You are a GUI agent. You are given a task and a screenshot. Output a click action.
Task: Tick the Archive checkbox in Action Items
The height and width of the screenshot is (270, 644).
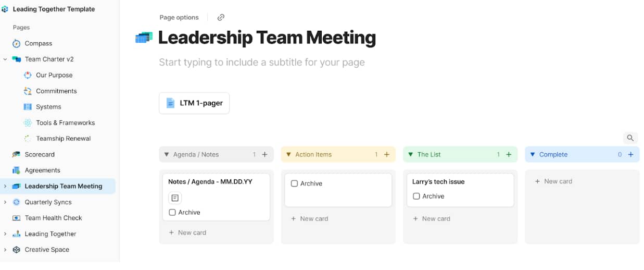[294, 184]
